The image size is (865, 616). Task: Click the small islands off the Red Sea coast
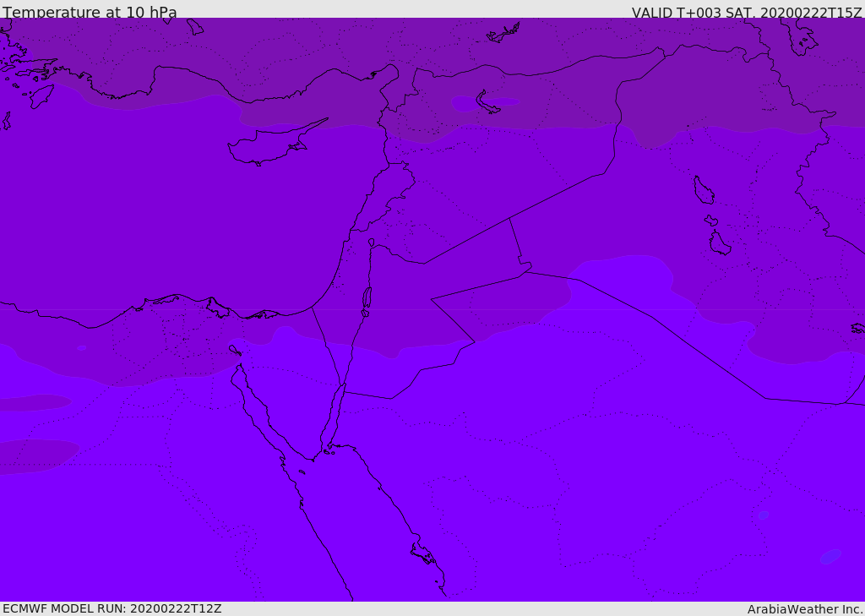pyautogui.click(x=422, y=553)
